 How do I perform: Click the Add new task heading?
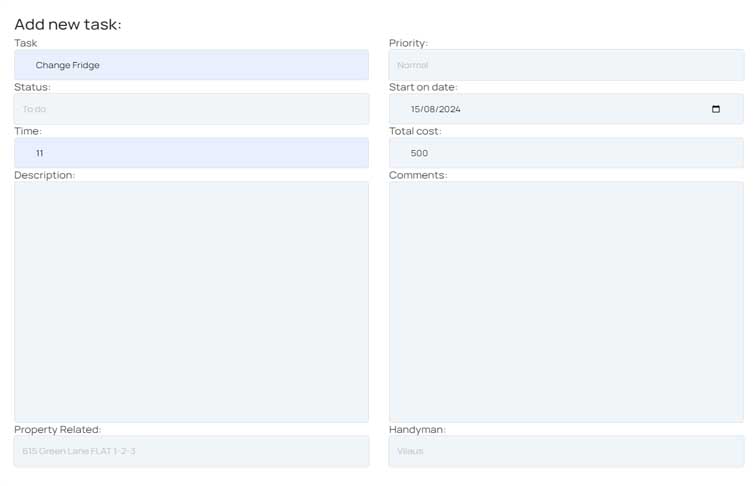coord(68,24)
